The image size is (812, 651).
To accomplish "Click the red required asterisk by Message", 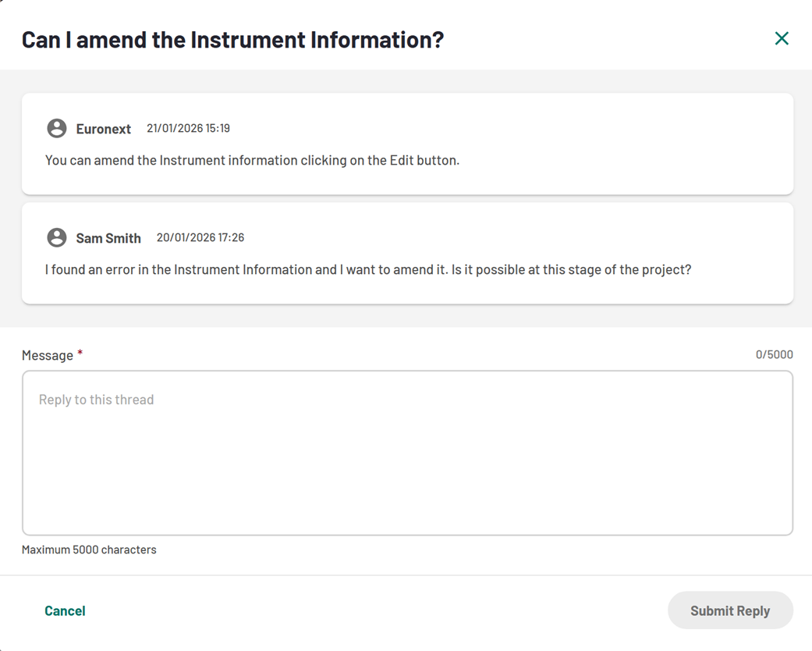I will (x=80, y=354).
